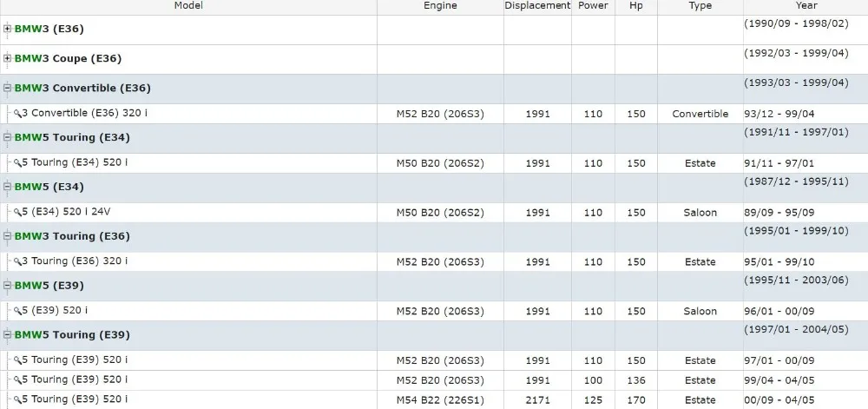
Task: Select the 5 Touring (E34) 520 i model name
Action: tap(75, 162)
